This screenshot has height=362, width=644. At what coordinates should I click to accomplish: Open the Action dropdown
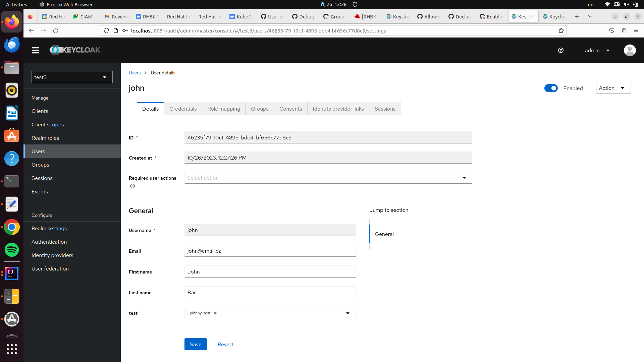click(613, 88)
